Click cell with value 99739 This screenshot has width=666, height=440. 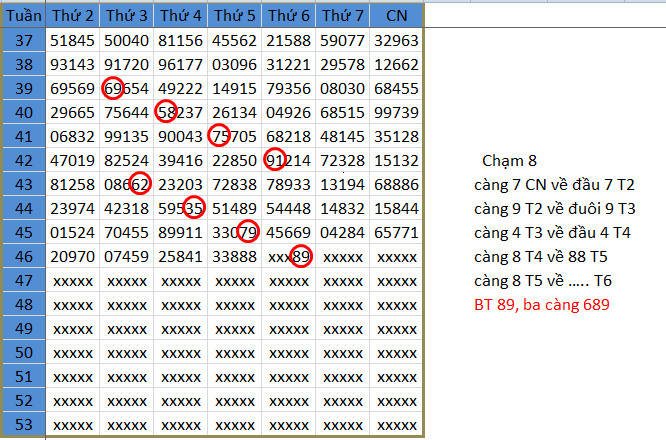(x=396, y=113)
